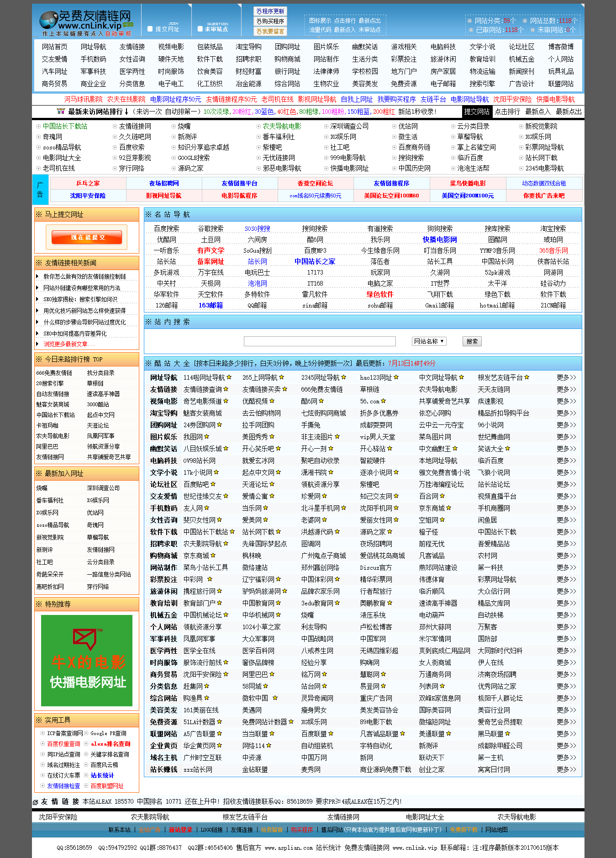Click the 站内搜索 text input field
This screenshot has width=616, height=858.
pos(320,341)
